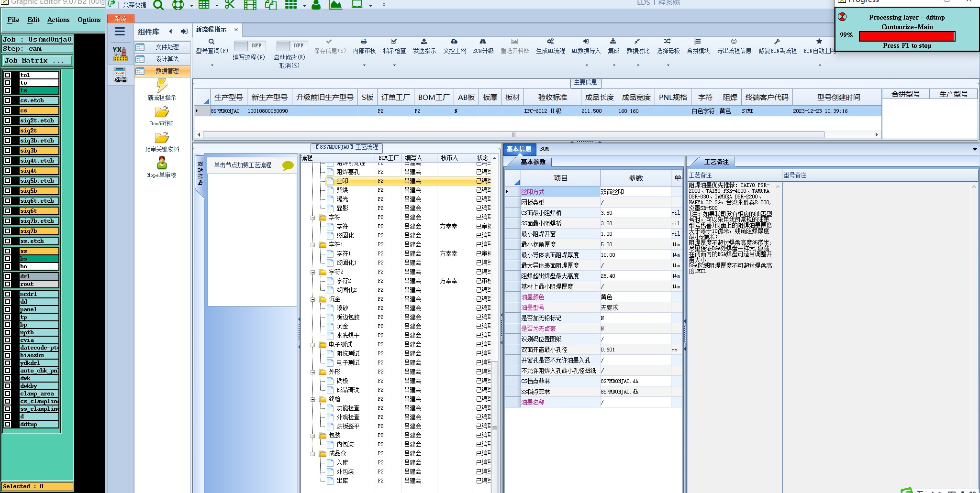This screenshot has width=980, height=493.
Task: Toggle the checkbox beside layer cs.etch
Action: tap(8, 100)
